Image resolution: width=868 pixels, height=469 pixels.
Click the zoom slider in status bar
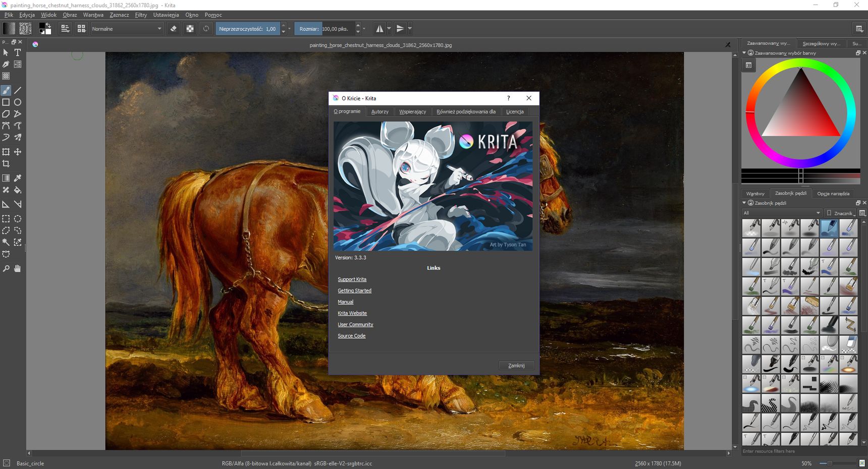[x=838, y=463]
